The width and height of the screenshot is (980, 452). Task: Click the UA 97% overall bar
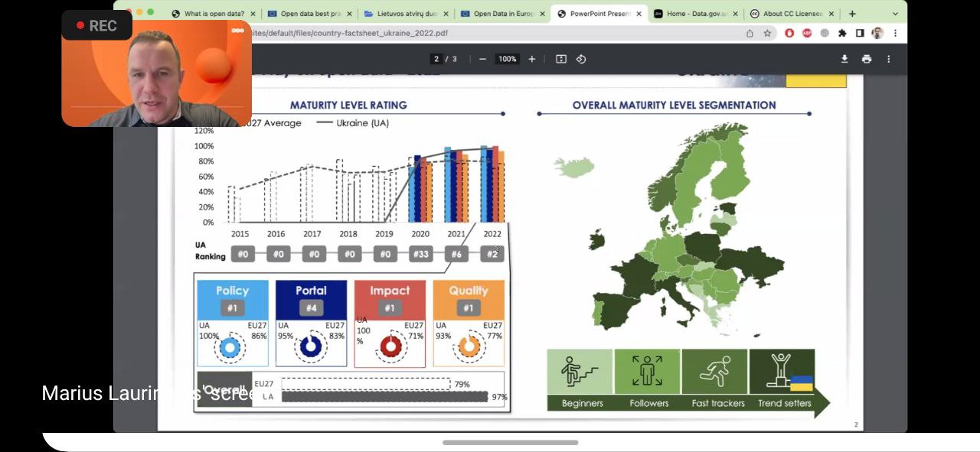[x=384, y=397]
